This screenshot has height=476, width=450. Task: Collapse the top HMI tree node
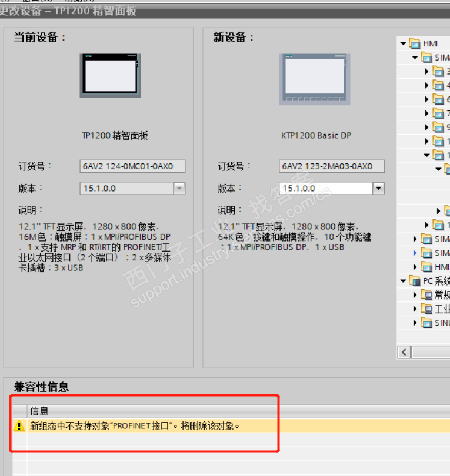(x=403, y=43)
